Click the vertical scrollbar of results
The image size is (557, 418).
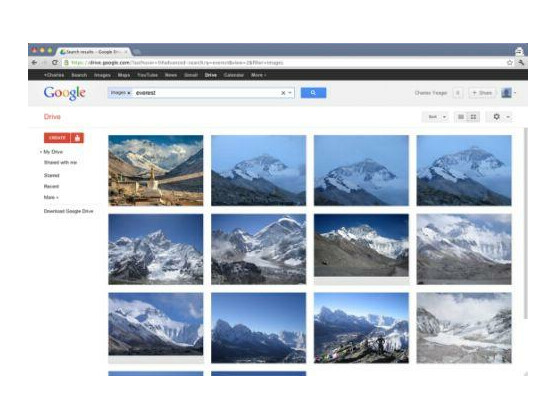(526, 224)
